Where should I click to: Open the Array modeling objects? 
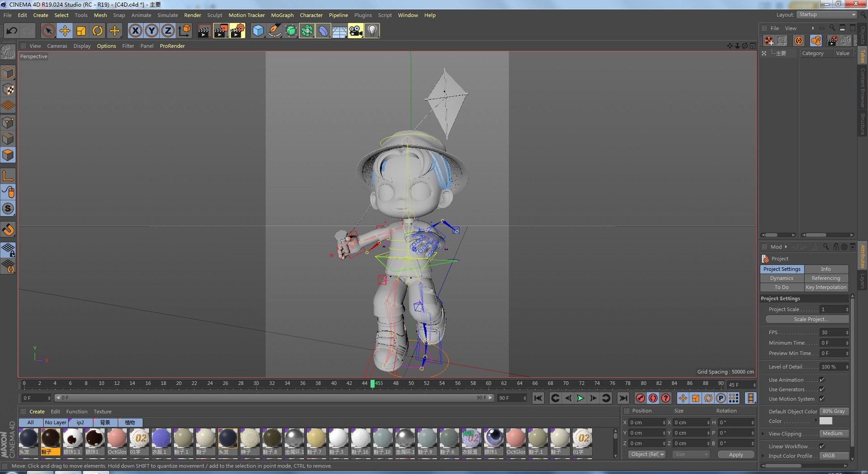[x=307, y=31]
